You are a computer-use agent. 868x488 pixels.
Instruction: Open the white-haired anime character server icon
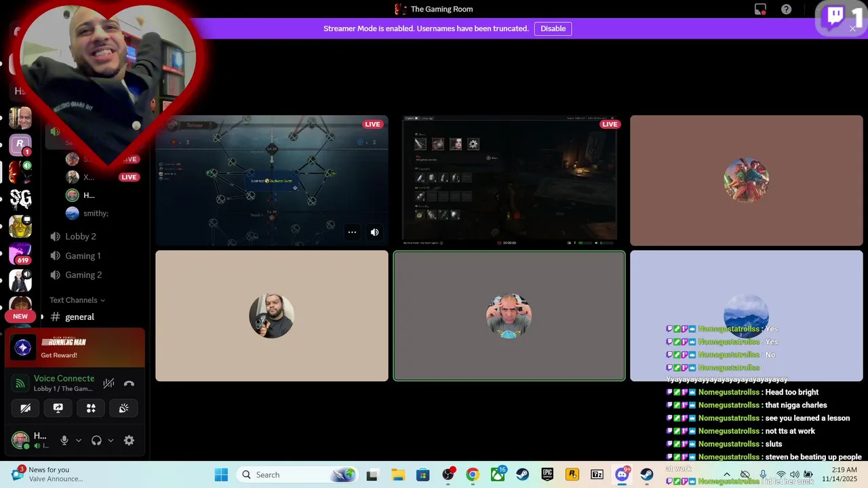(20, 280)
